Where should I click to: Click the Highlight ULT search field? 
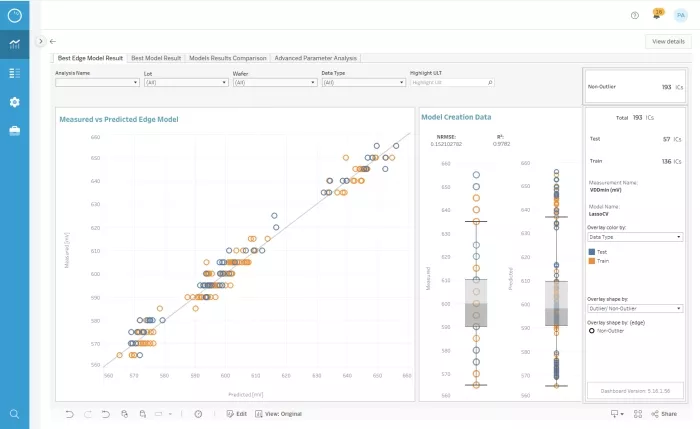coord(450,83)
